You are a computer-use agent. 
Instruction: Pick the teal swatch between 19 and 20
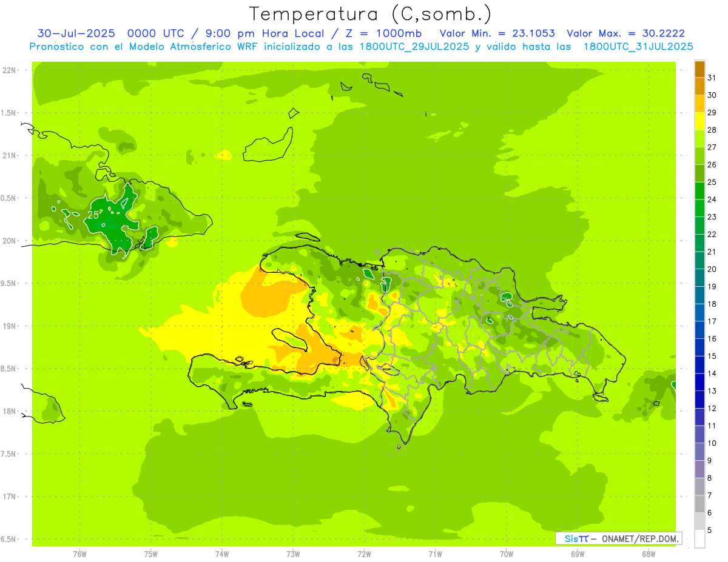point(699,278)
